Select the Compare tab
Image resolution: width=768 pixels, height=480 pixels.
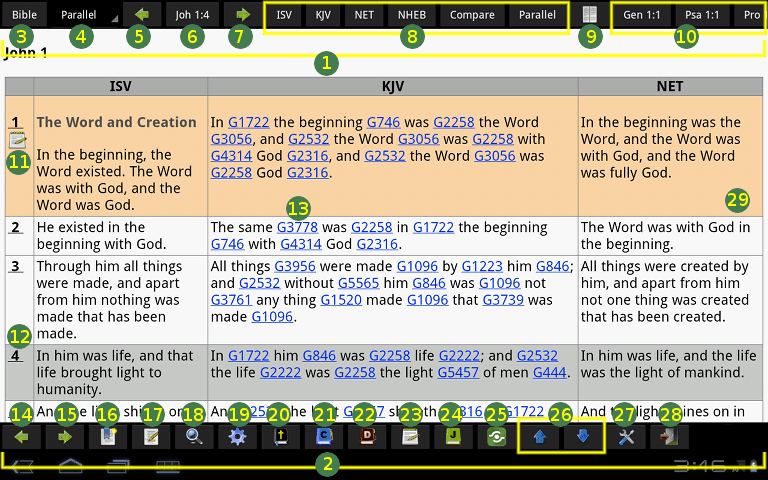[x=472, y=15]
